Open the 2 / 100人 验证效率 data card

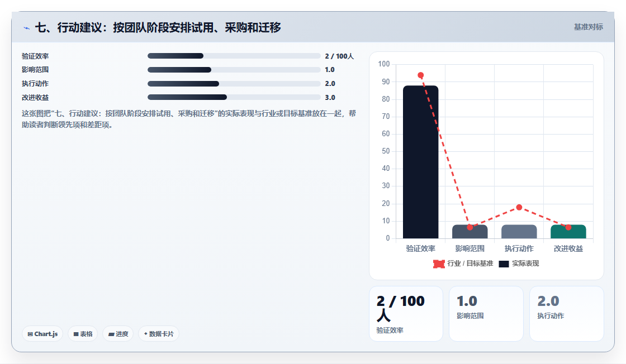406,314
